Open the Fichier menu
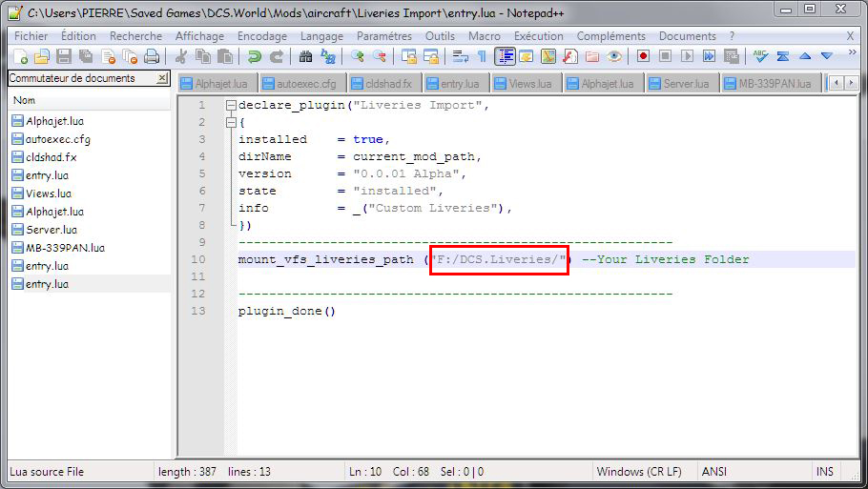The image size is (868, 489). (x=31, y=36)
